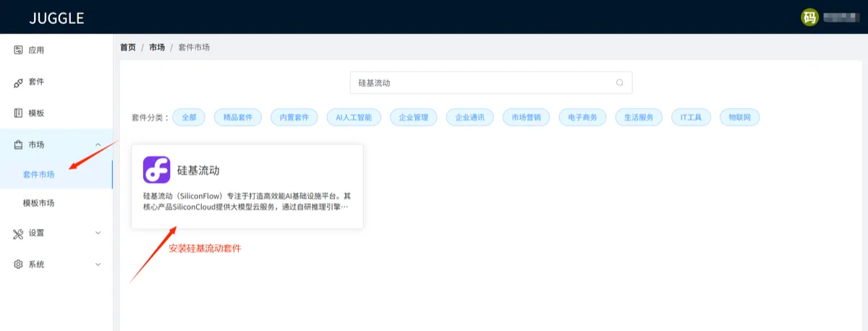Screen dimensions: 868x331
Task: Click the 设置 tools icon
Action: 19,233
